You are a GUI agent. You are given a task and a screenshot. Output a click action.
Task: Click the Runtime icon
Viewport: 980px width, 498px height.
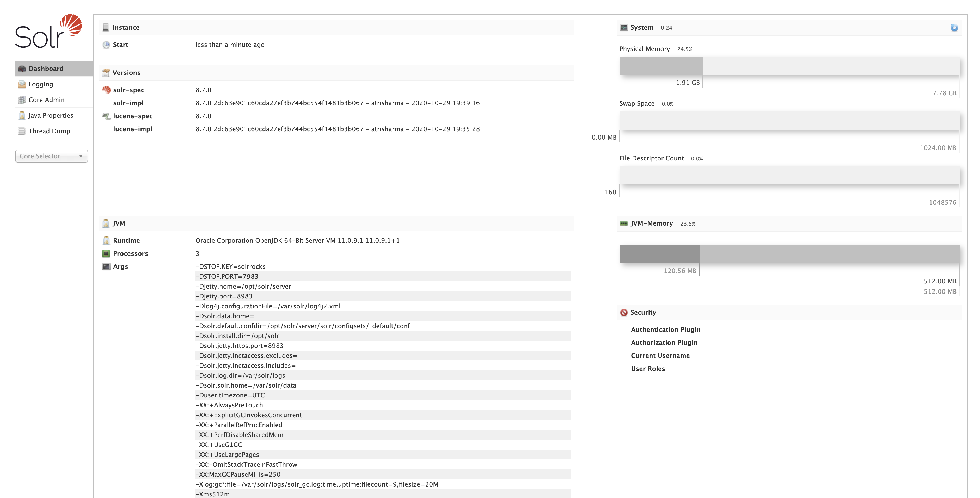pyautogui.click(x=106, y=241)
